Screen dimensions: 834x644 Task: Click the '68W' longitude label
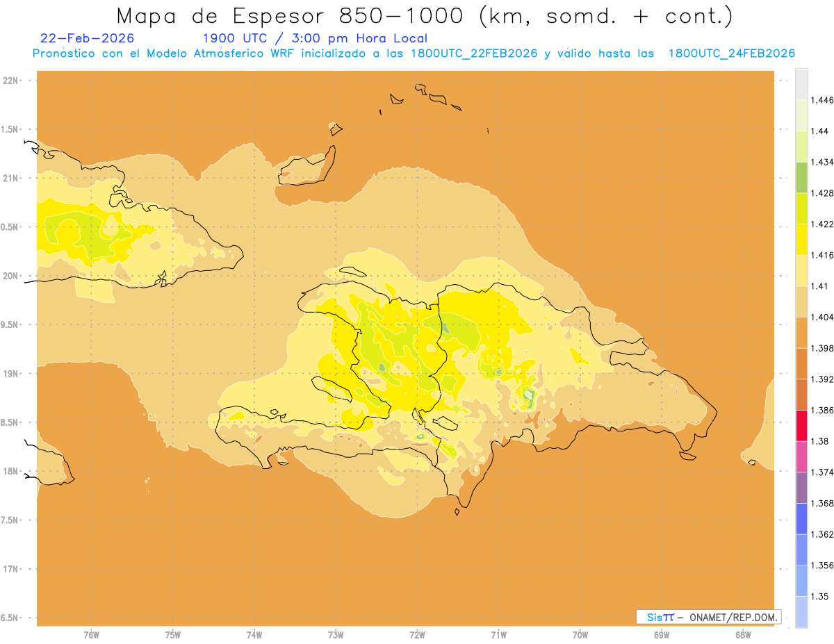743,634
